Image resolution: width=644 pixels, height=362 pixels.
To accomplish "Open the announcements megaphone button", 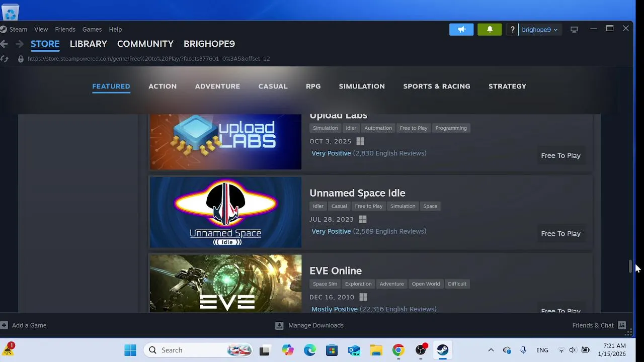I will click(x=461, y=30).
